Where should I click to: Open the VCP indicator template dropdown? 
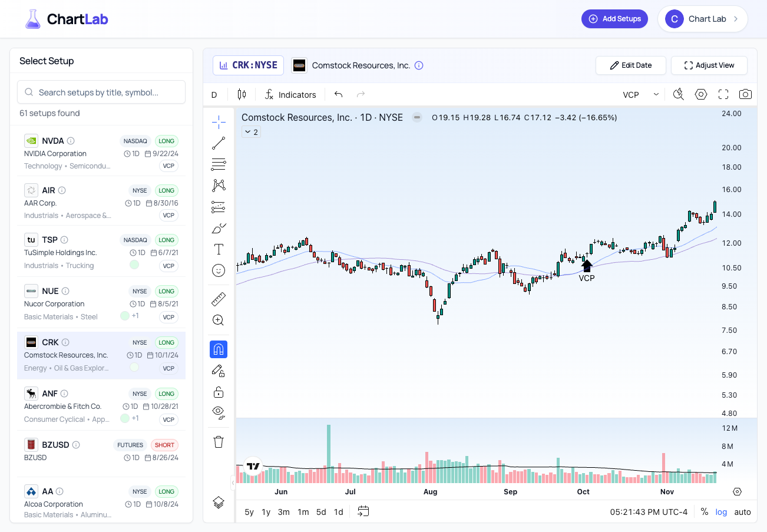coord(639,94)
